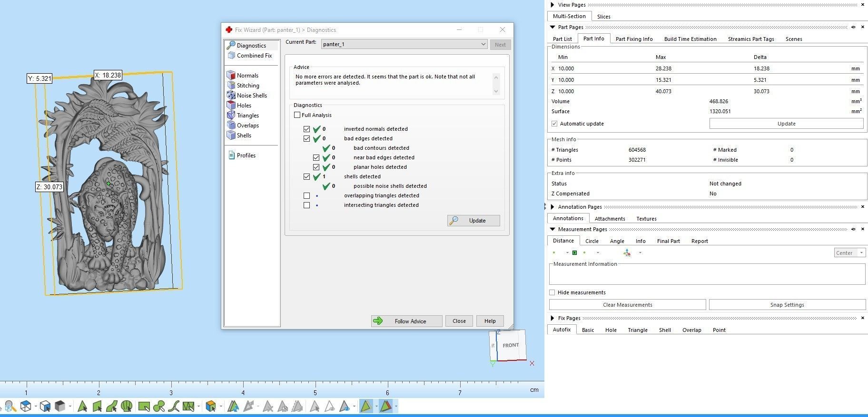Click inside the Measurement Information box
This screenshot has width=868, height=417.
(x=707, y=274)
